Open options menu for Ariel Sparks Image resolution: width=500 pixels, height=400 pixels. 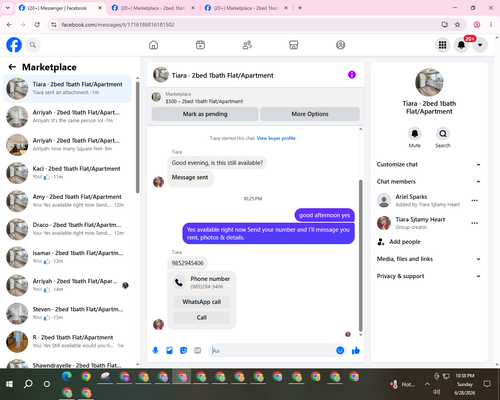point(475,200)
